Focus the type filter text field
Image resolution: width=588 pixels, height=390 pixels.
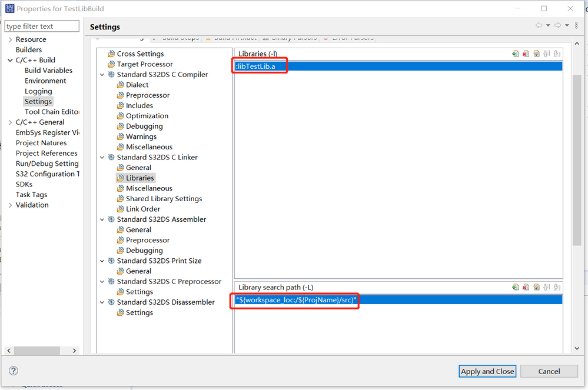click(42, 26)
